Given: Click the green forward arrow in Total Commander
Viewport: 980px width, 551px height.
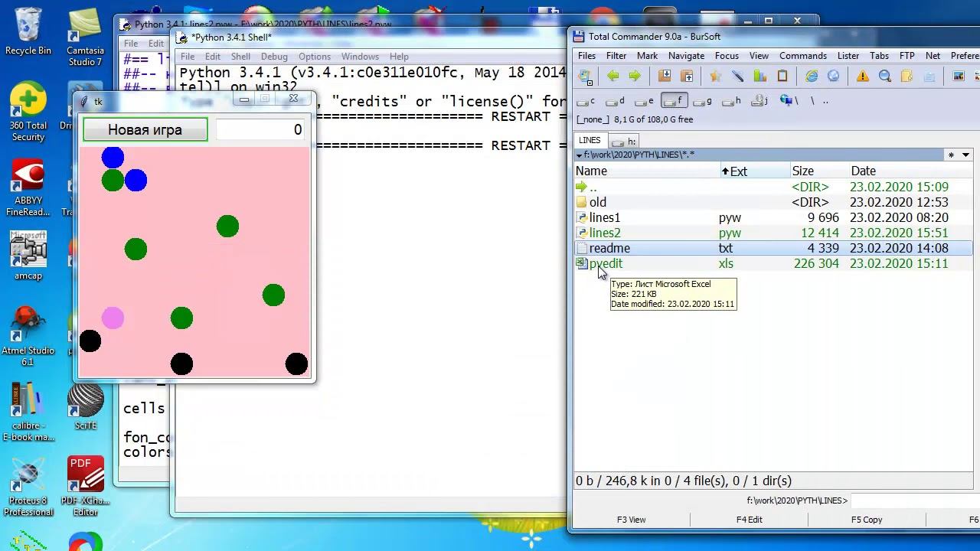Looking at the screenshot, I should tap(635, 76).
